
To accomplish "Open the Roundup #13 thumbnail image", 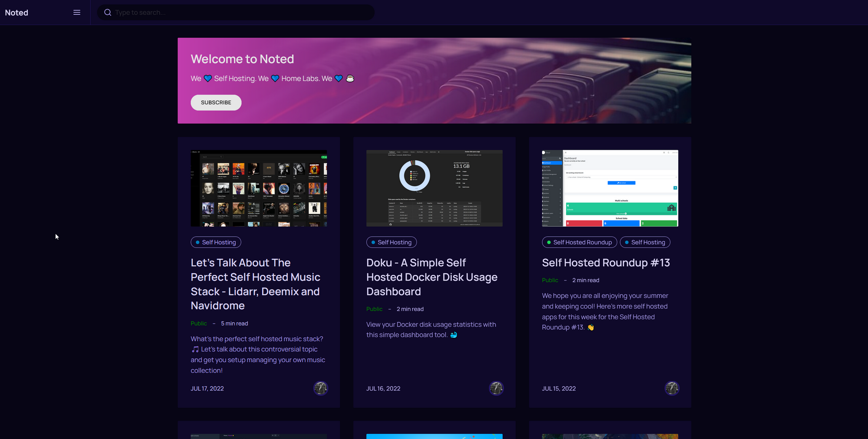I will click(x=610, y=188).
